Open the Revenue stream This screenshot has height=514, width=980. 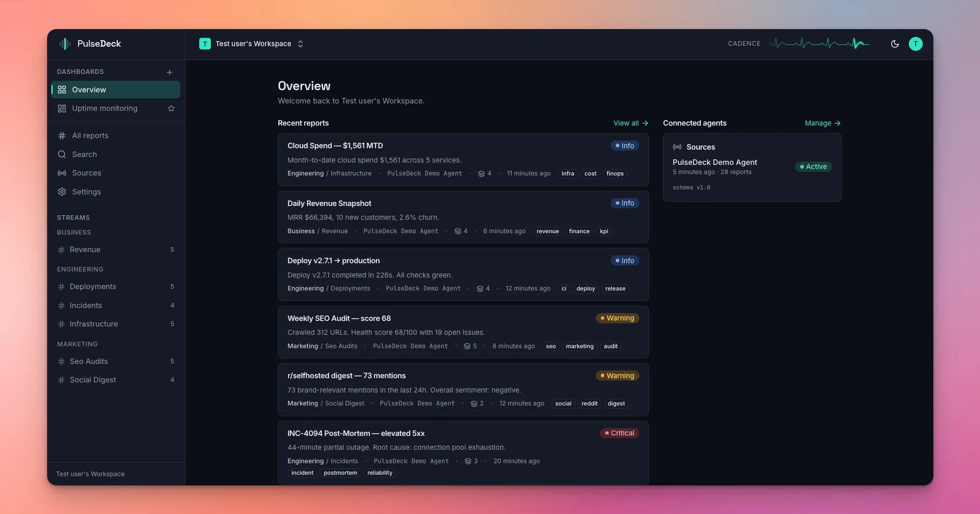[x=116, y=249]
